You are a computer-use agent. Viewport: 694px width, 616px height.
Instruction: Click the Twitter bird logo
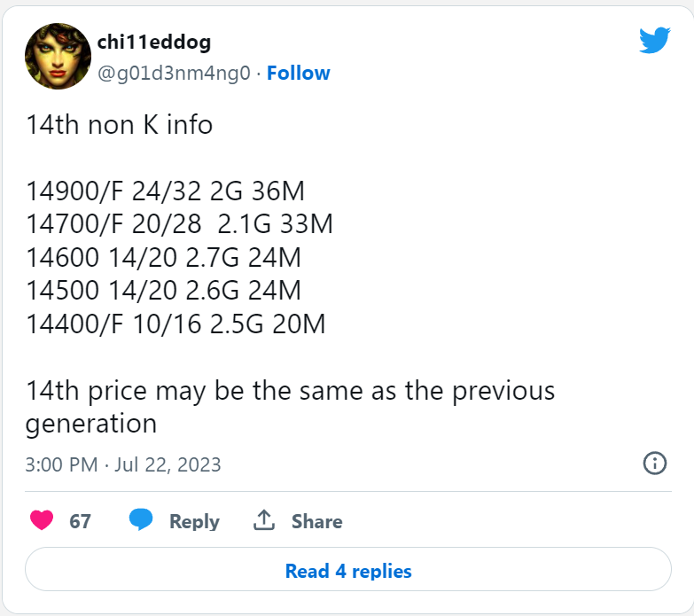pos(655,40)
